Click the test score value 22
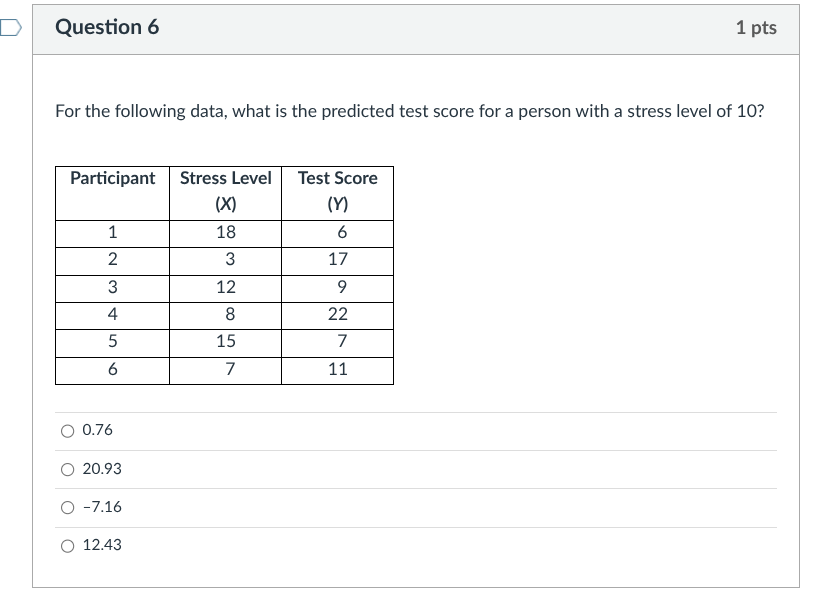The width and height of the screenshot is (817, 595). 336,314
